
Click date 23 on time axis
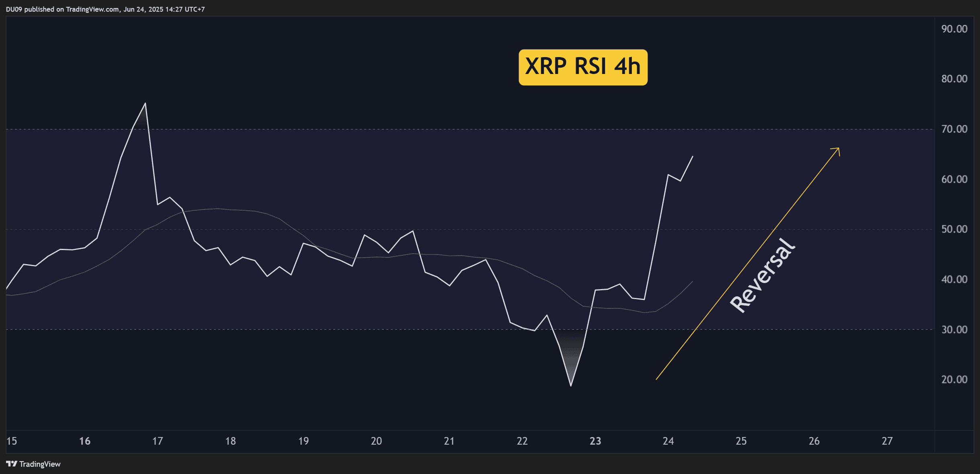coord(595,441)
